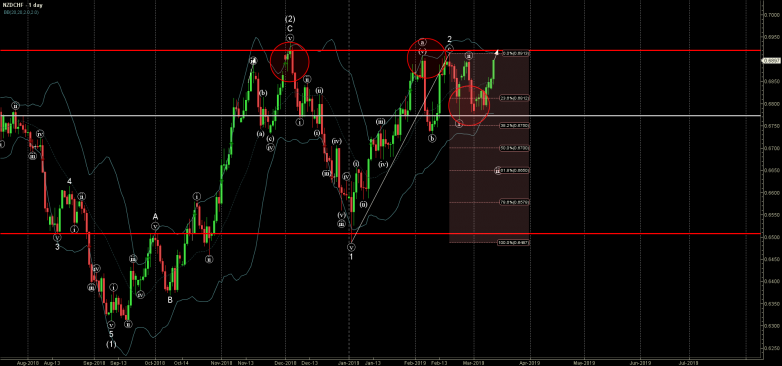Click the white arrow marker at latest candle
782x366 pixels.
[496, 51]
